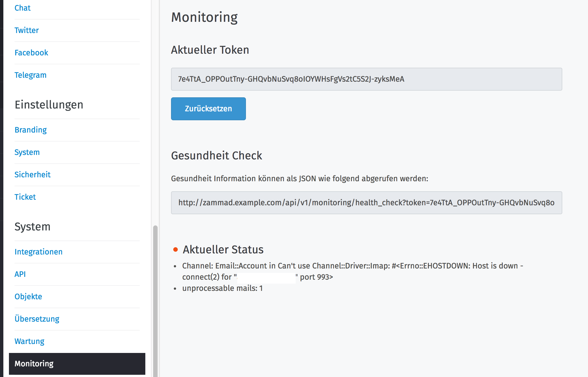
Task: Select the Monitoring sidebar entry
Action: [34, 364]
